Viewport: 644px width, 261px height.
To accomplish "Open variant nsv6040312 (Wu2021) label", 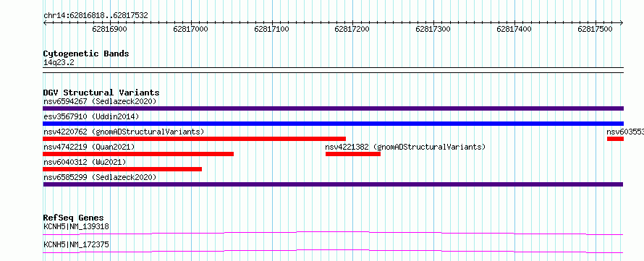I will [x=85, y=162].
